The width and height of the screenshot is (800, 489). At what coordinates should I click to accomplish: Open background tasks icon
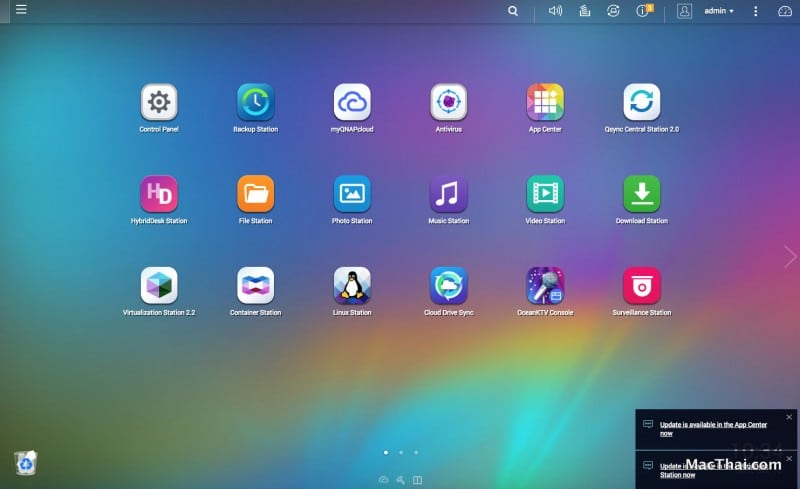click(x=585, y=11)
